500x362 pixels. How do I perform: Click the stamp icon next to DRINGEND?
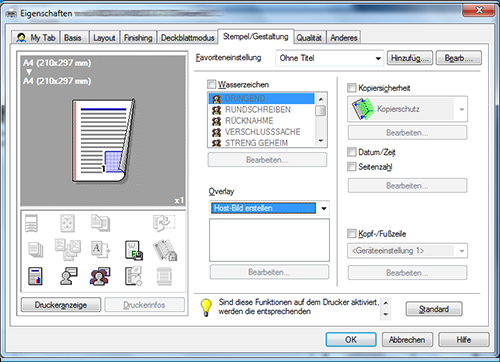217,99
